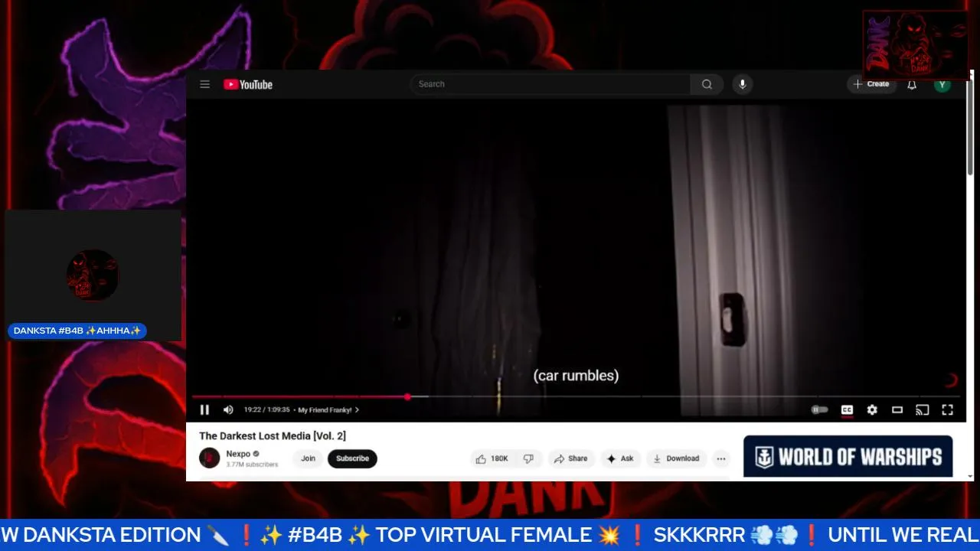This screenshot has height=551, width=980.
Task: Enter full screen mode
Action: point(947,410)
